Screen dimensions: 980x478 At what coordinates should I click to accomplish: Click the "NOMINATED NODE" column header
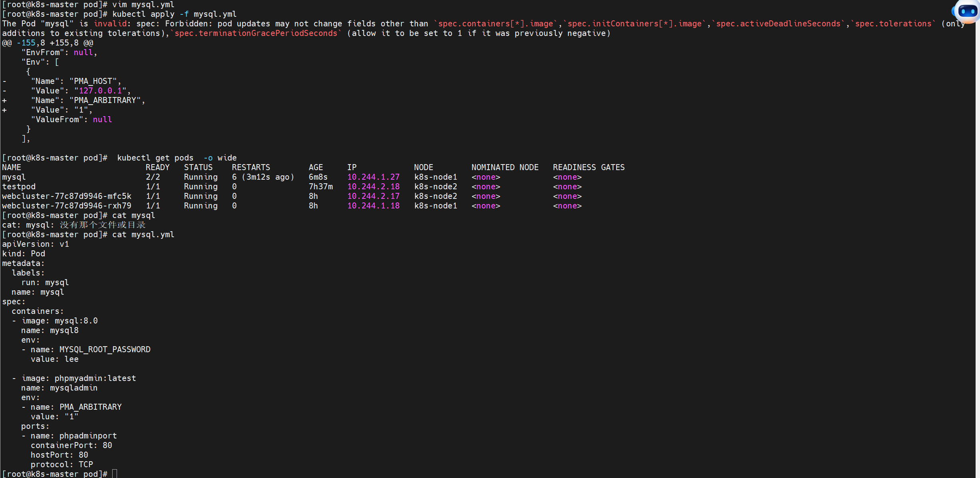[x=505, y=167]
